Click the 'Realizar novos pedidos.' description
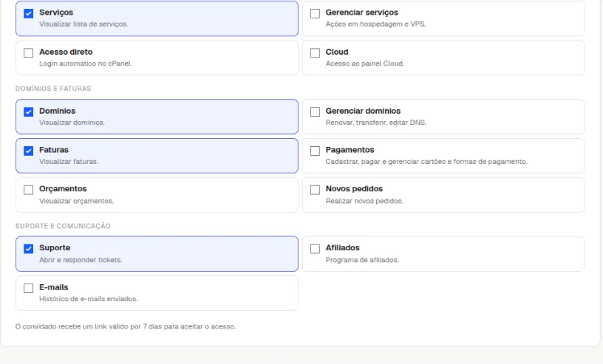The width and height of the screenshot is (603, 364). [x=364, y=201]
